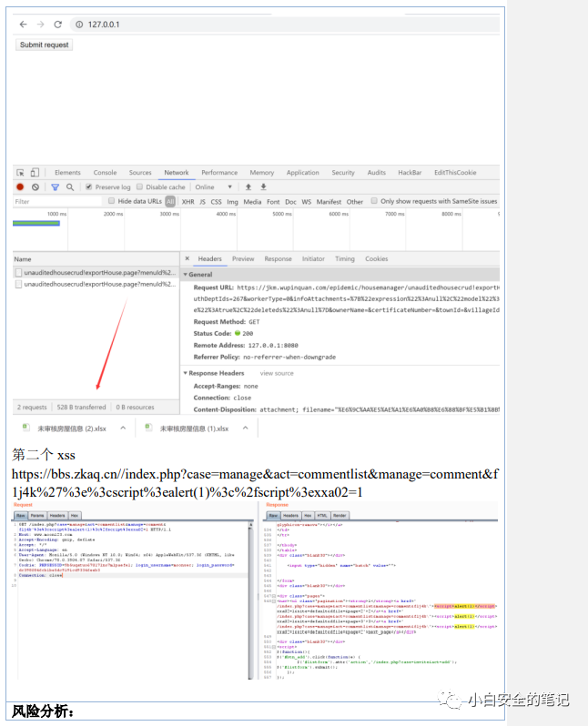Viewport: 588px width, 726px height.
Task: Open the Console tab
Action: pos(106,173)
